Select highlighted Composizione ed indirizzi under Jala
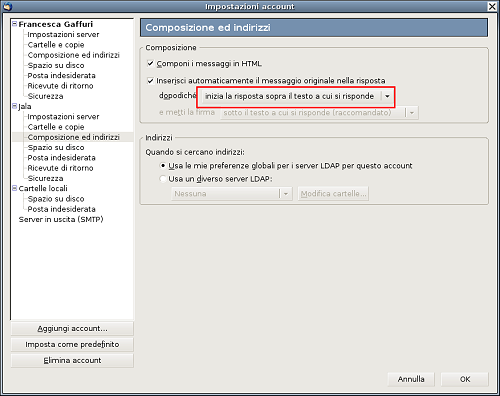500x396 pixels. [x=74, y=137]
